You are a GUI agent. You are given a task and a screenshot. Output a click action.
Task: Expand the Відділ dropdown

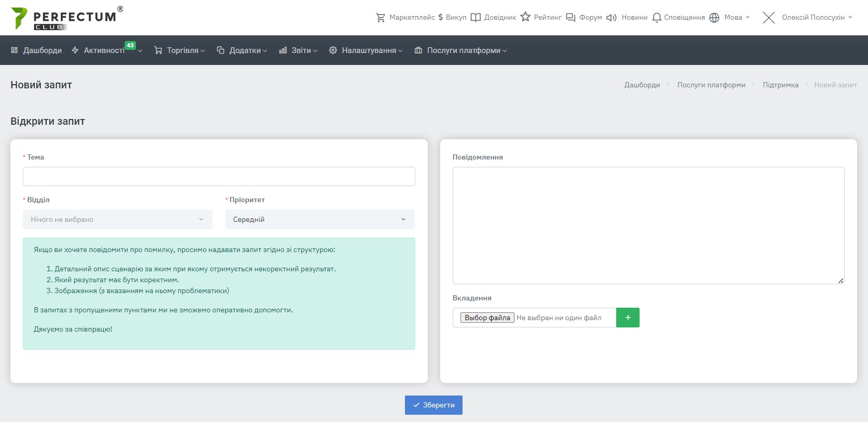pyautogui.click(x=118, y=219)
